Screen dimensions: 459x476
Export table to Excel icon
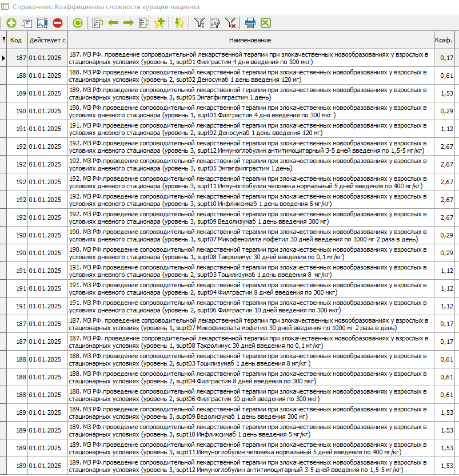coord(266,23)
